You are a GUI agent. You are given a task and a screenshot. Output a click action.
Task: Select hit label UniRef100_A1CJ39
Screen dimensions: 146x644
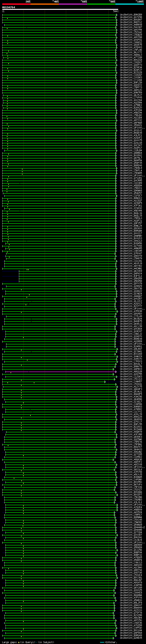click(131, 326)
